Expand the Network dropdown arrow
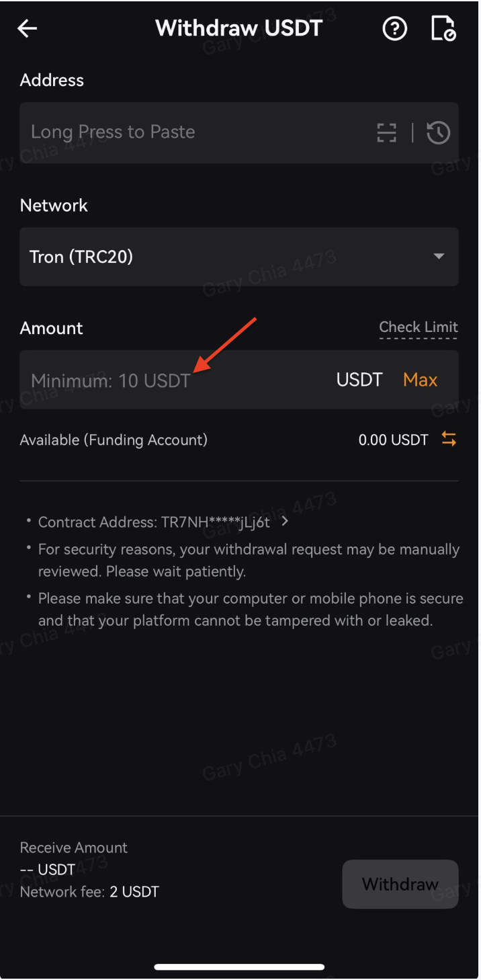The width and height of the screenshot is (481, 980). [439, 256]
